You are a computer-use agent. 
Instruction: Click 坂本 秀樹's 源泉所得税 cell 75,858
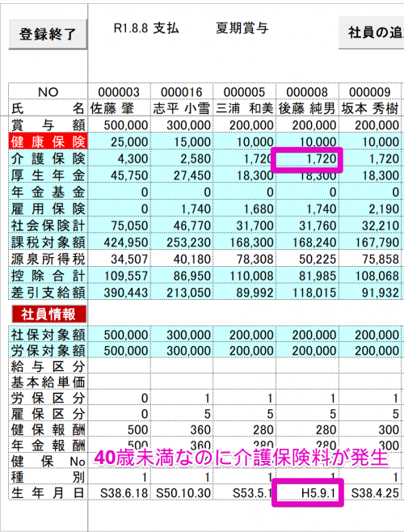[370, 259]
